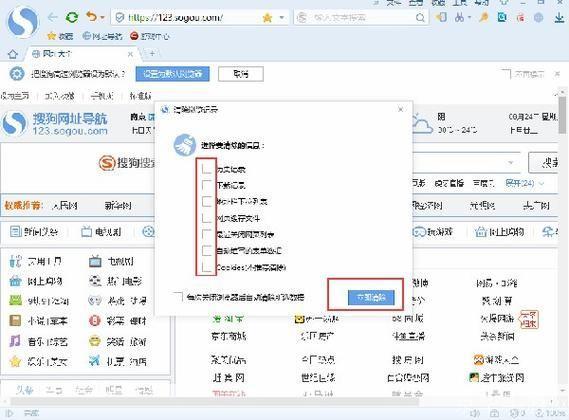Click the 热门电影 sidebar entry
The height and width of the screenshot is (420, 569).
tap(115, 281)
